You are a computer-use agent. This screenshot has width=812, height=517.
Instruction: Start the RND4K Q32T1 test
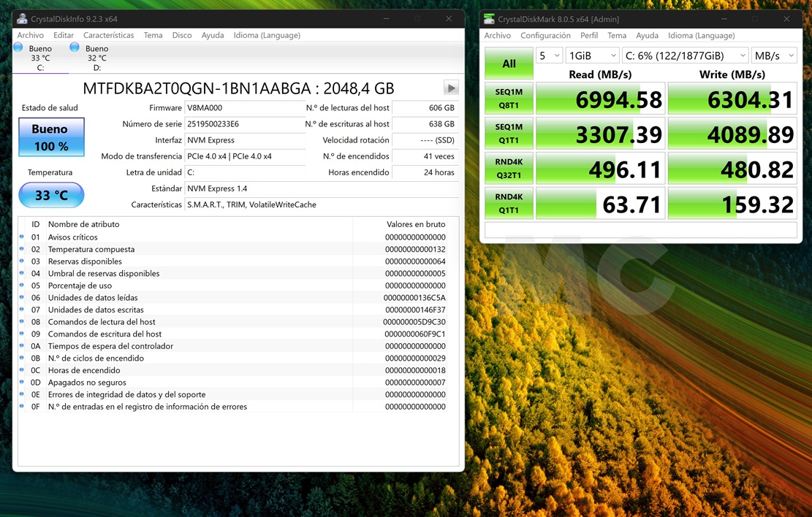(509, 169)
